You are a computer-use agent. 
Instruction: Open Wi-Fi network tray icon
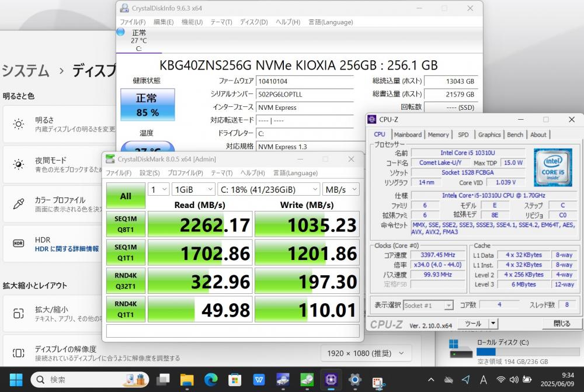[x=501, y=380]
